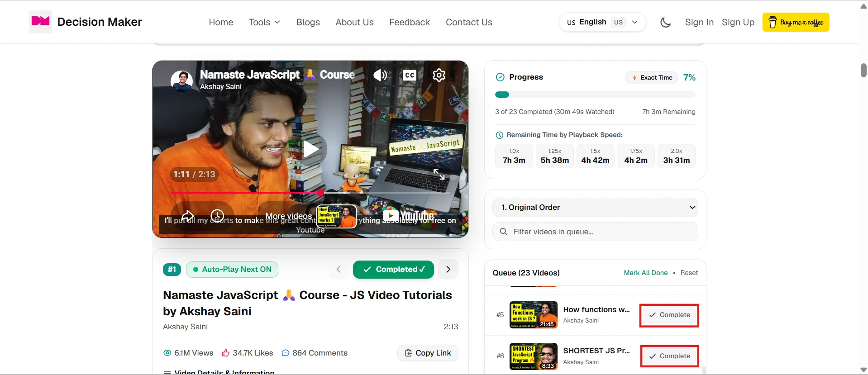Click Sign Up link
The width and height of the screenshot is (868, 375).
pos(738,22)
